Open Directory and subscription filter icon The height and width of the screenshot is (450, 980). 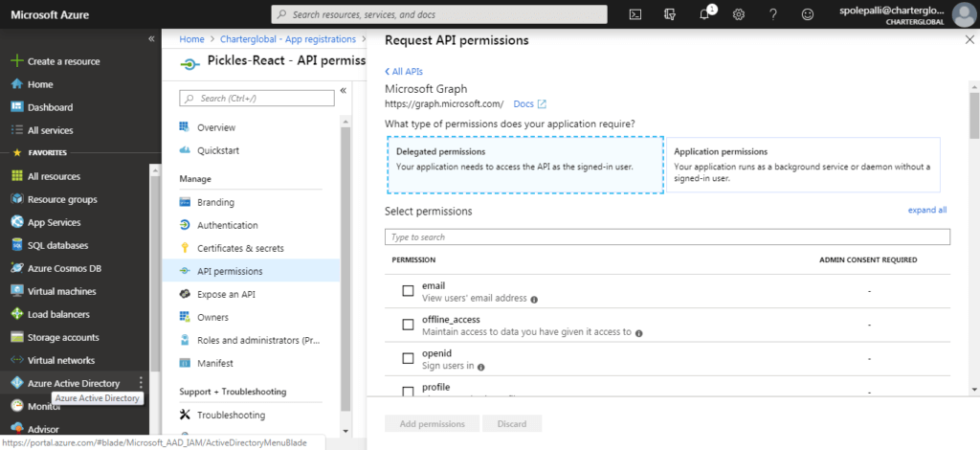(x=670, y=14)
